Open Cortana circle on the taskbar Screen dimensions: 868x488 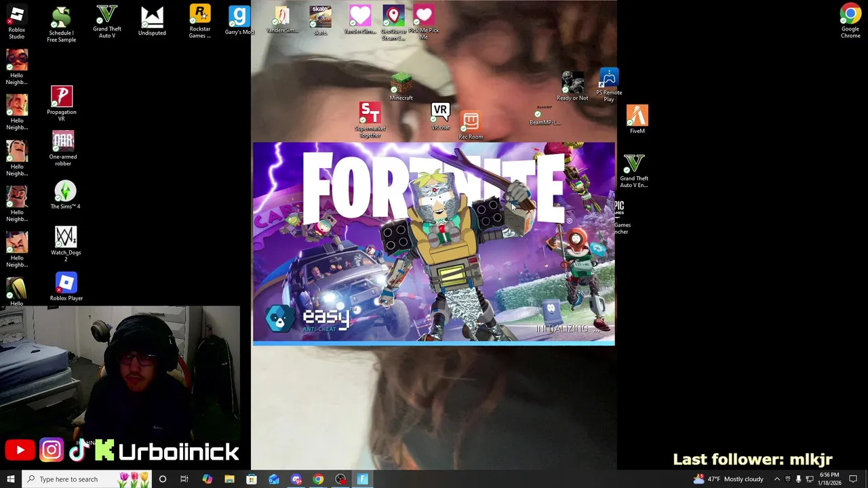point(163,479)
